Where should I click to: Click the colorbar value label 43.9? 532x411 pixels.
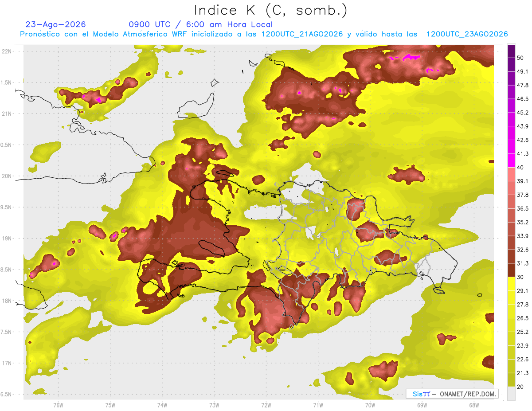tap(523, 126)
